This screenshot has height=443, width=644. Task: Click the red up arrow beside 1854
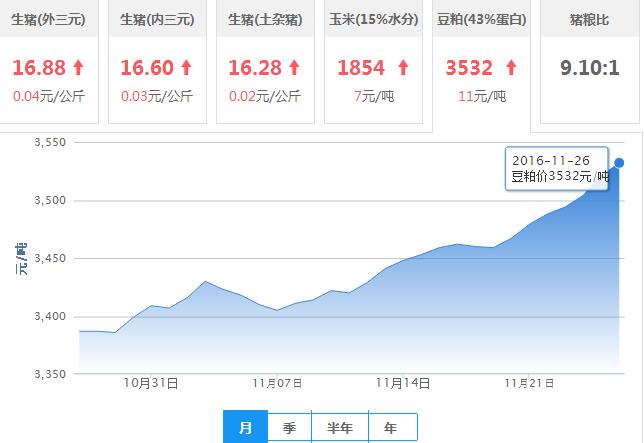click(403, 67)
